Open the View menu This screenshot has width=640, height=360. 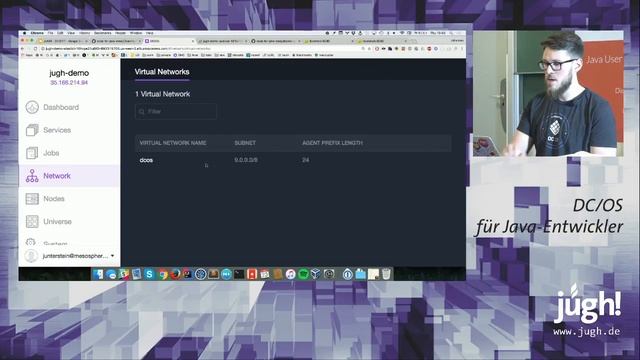pyautogui.click(x=71, y=33)
